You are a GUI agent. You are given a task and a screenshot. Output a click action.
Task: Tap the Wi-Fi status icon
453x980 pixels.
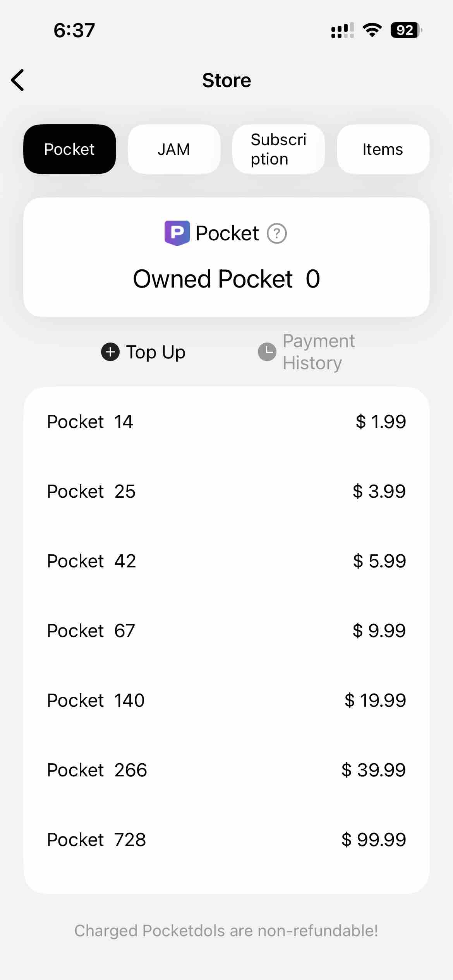[372, 30]
